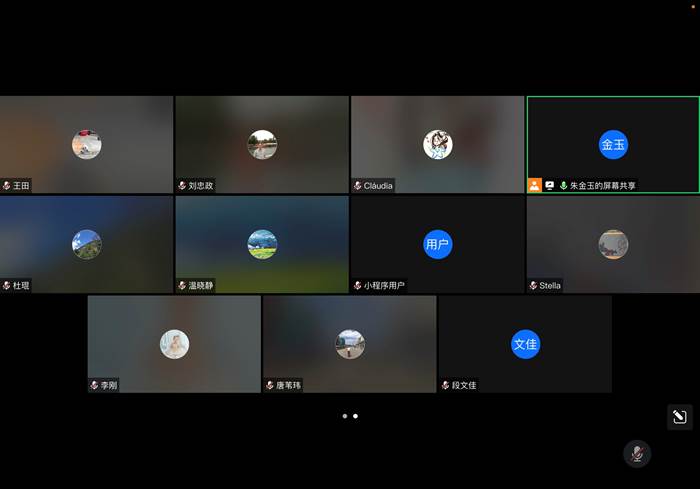700x489 pixels.
Task: Click the muted mic icon beside 刘忠政
Action: tap(182, 186)
